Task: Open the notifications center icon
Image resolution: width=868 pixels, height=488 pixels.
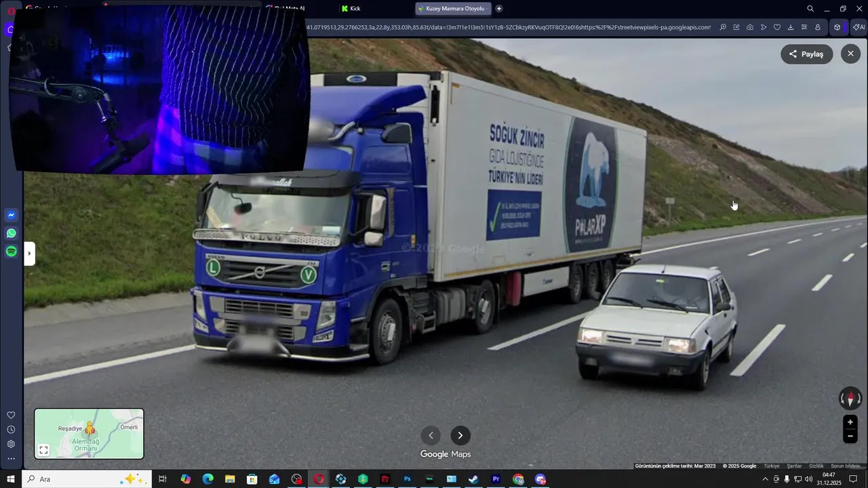Action: pyautogui.click(x=854, y=479)
